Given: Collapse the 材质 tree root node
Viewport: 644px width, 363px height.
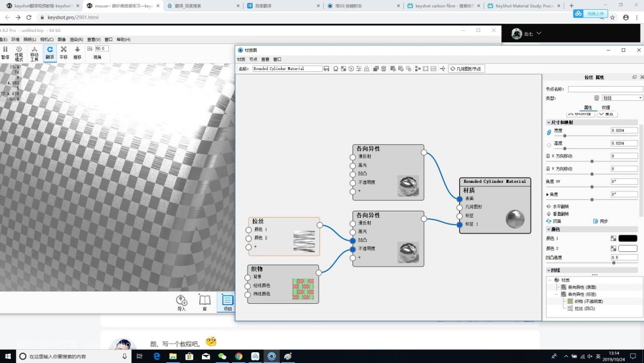Looking at the screenshot, I should [550, 280].
